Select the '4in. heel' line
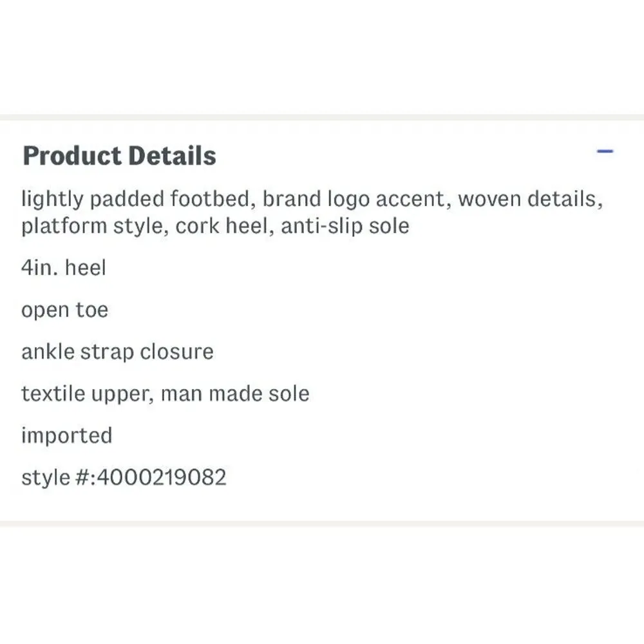The image size is (644, 644). (63, 268)
